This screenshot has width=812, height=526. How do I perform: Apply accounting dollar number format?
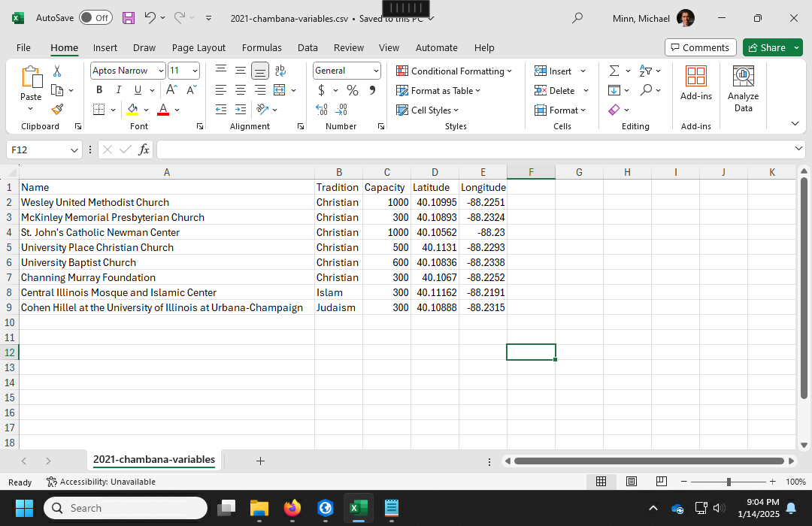coord(321,91)
